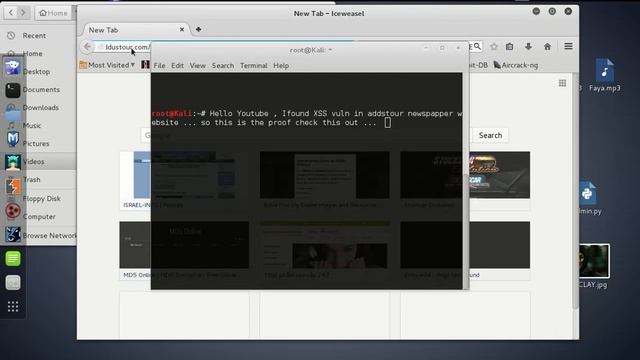This screenshot has width=640, height=360.
Task: Select Computer in the file manager sidebar
Action: click(39, 216)
